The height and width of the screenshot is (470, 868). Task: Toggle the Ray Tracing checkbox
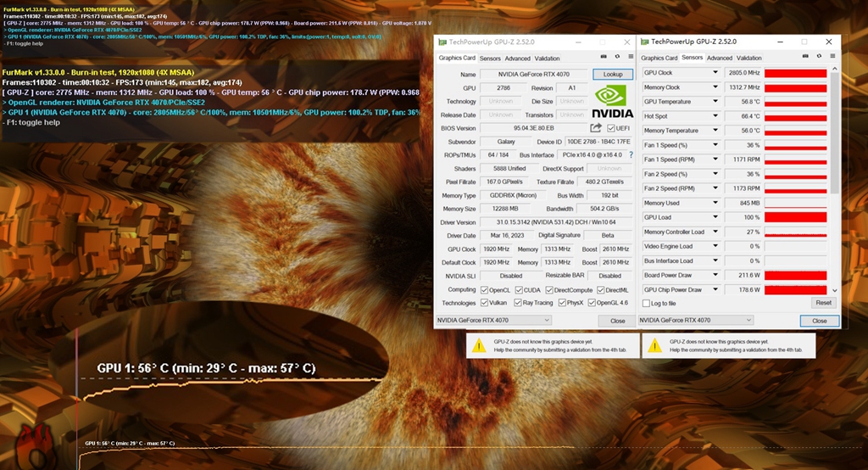(518, 303)
